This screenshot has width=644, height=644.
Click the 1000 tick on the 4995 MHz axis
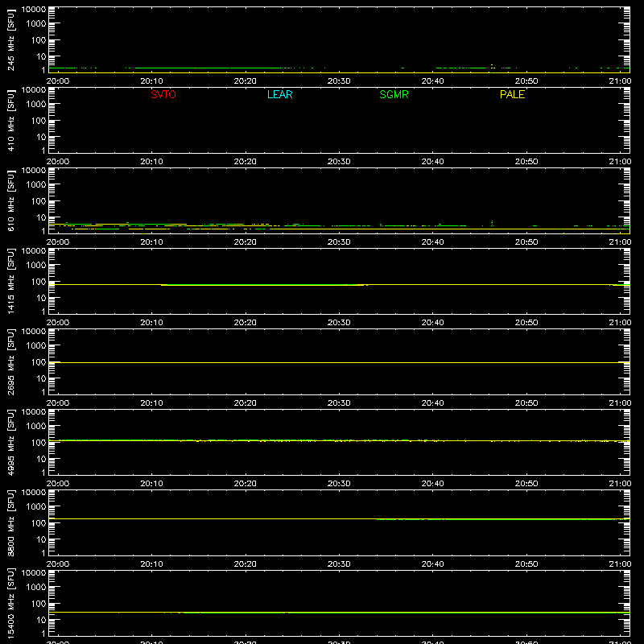point(36,426)
